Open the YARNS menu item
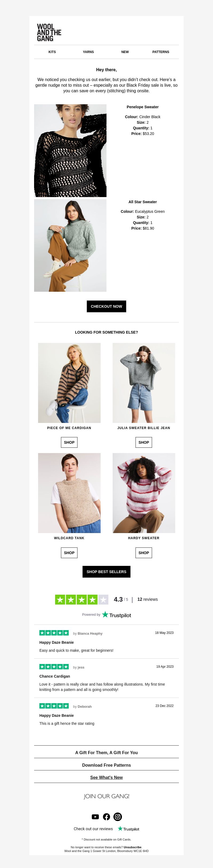213x868 pixels. click(88, 52)
